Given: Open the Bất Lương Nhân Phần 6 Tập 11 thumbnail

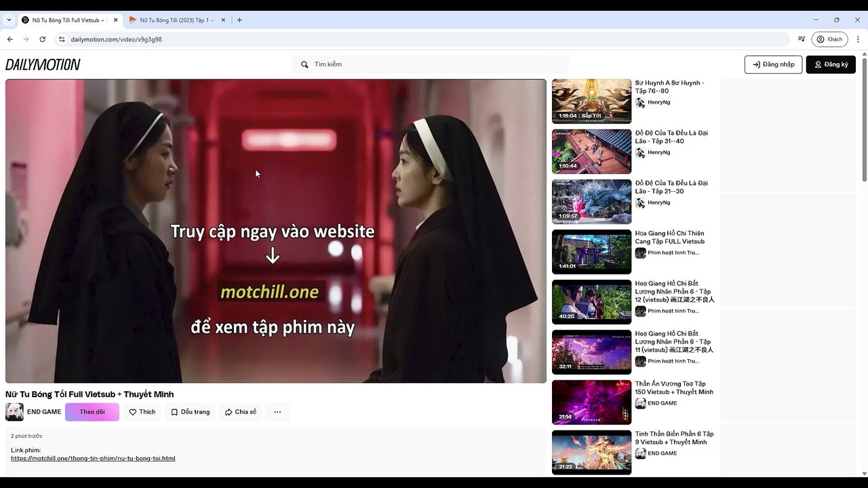Looking at the screenshot, I should click(x=591, y=352).
